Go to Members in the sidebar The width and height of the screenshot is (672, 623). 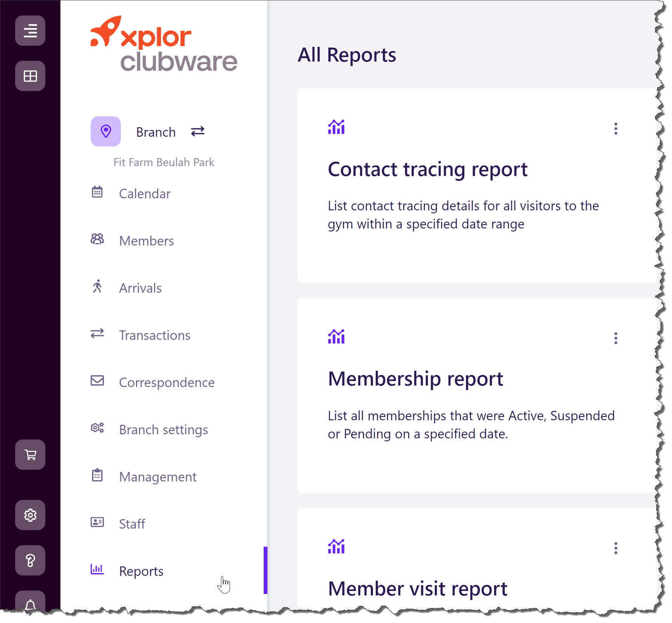[147, 241]
